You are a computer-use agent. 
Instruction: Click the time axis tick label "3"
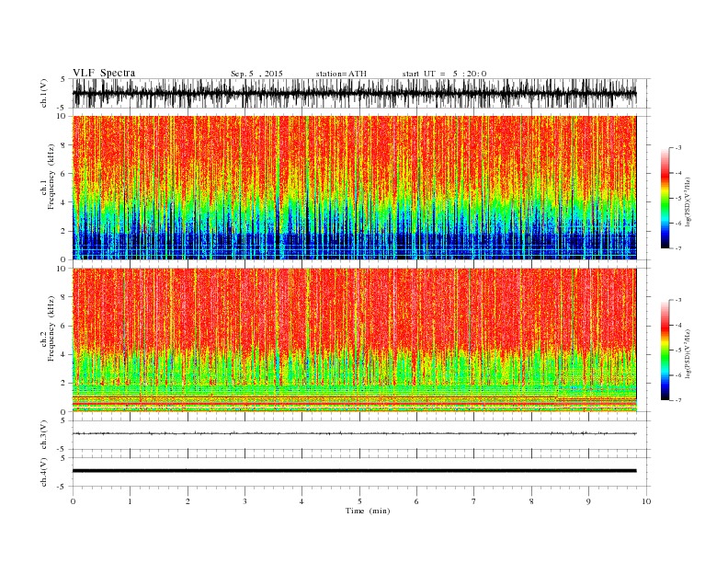click(x=245, y=501)
